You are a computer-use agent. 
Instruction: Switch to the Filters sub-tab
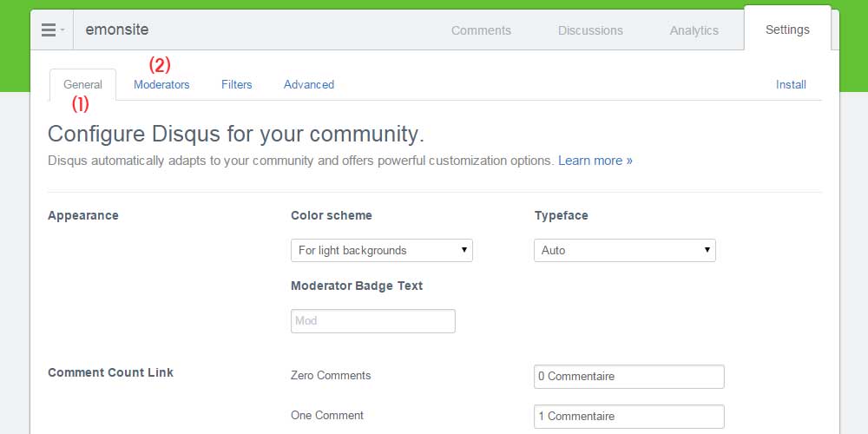(x=237, y=85)
